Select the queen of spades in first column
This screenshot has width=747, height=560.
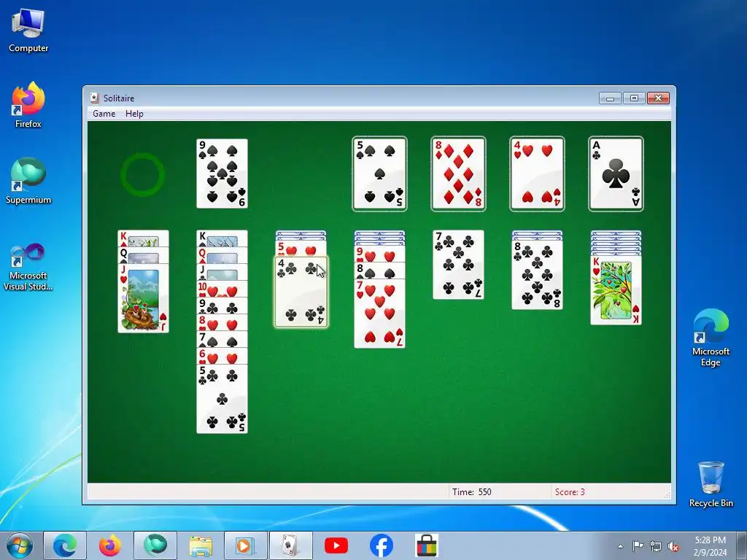144,254
